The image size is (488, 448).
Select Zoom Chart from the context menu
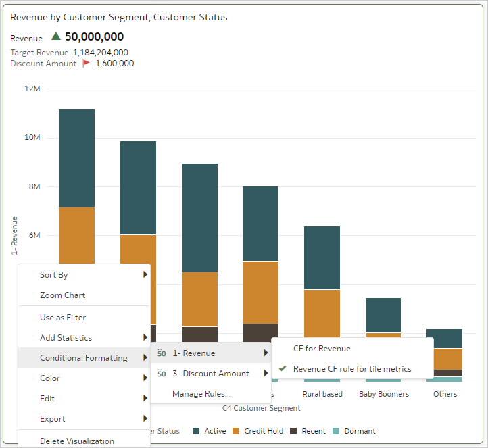[x=63, y=295]
